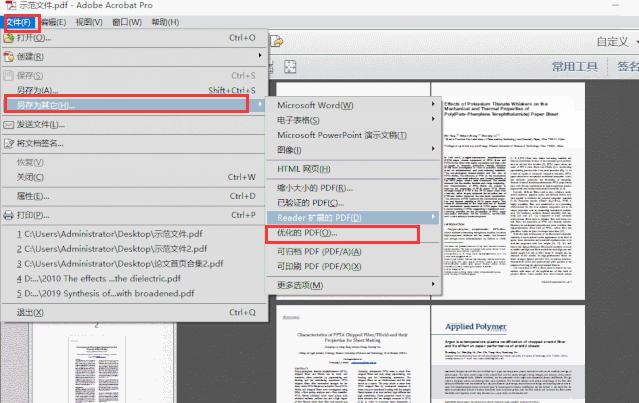The image size is (639, 403).
Task: Click the open folder icon beside 打开
Action: pyautogui.click(x=9, y=38)
